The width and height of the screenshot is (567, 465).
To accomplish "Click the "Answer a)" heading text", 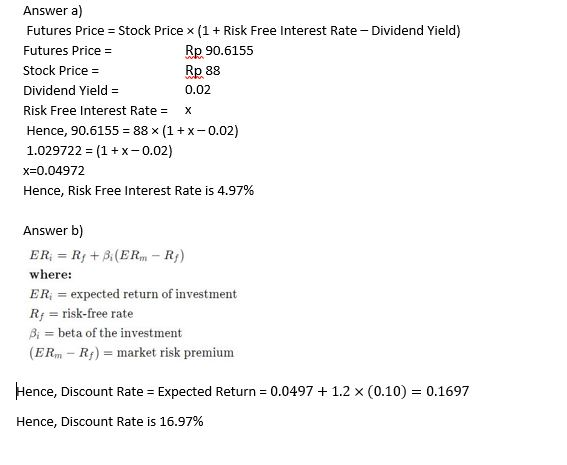I will pyautogui.click(x=53, y=10).
